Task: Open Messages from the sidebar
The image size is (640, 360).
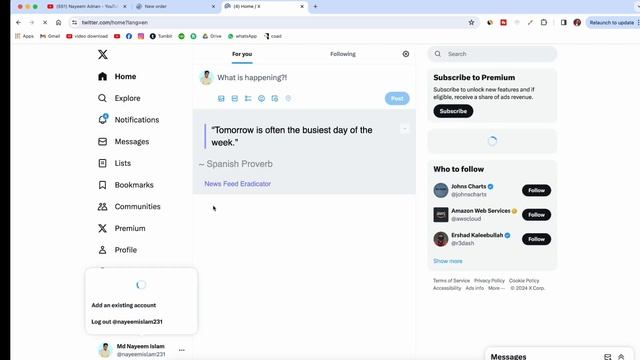Action: coord(123,142)
